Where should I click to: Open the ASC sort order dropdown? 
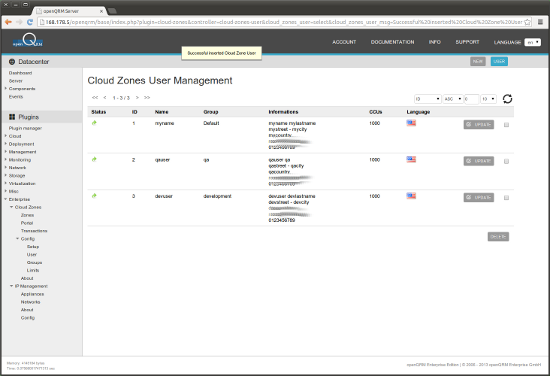[x=453, y=99]
